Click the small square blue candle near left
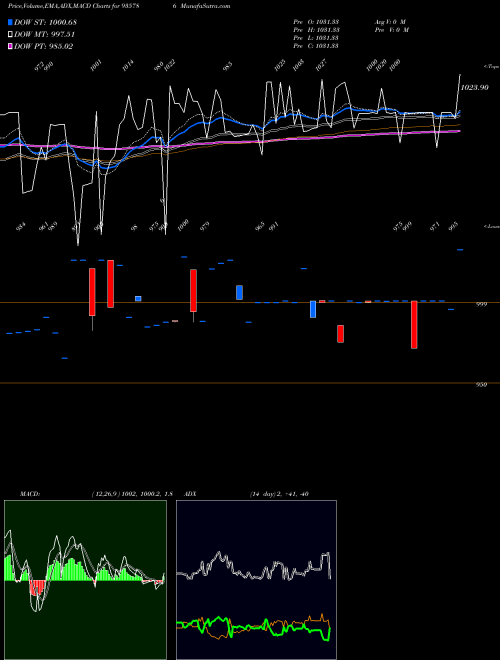 pos(138,298)
